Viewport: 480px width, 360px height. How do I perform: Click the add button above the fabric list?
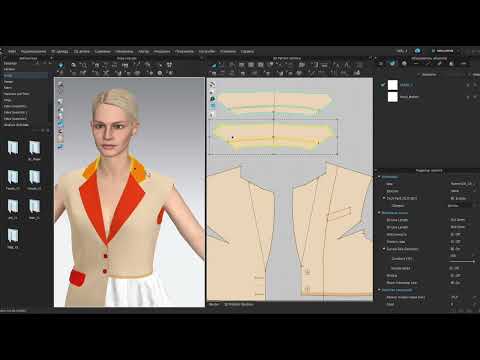tap(429, 74)
